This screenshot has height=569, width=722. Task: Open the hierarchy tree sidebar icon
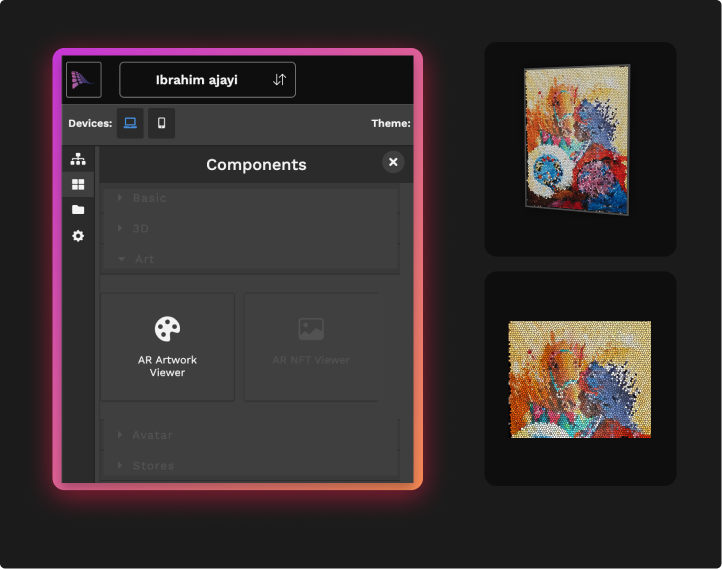pos(78,159)
